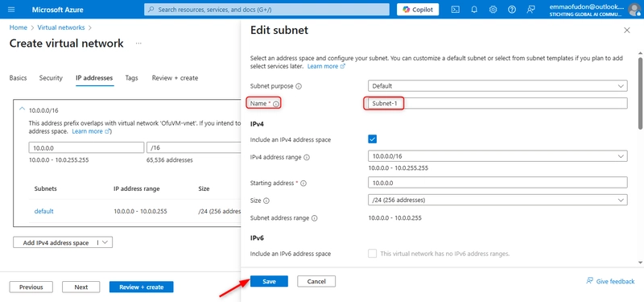Switch to the Basics tab
The width and height of the screenshot is (644, 302).
coord(18,77)
